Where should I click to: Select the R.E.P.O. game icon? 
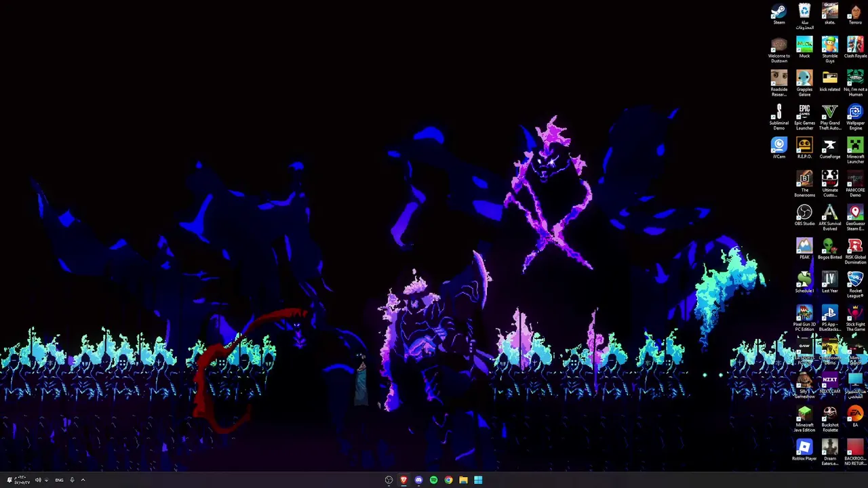804,148
